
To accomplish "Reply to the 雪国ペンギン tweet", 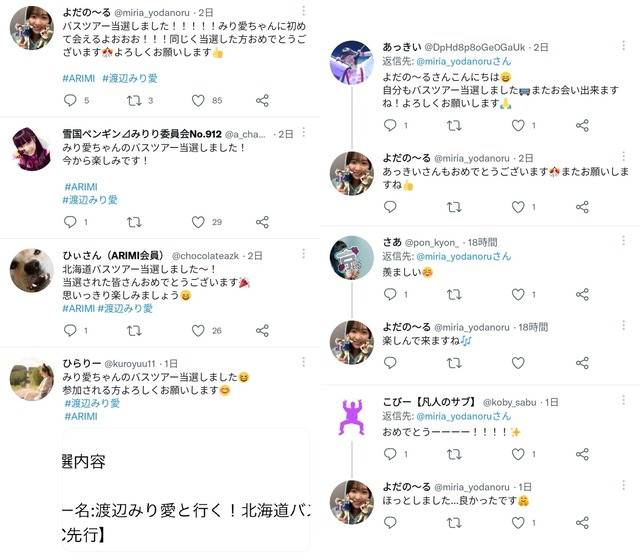I will [70, 222].
